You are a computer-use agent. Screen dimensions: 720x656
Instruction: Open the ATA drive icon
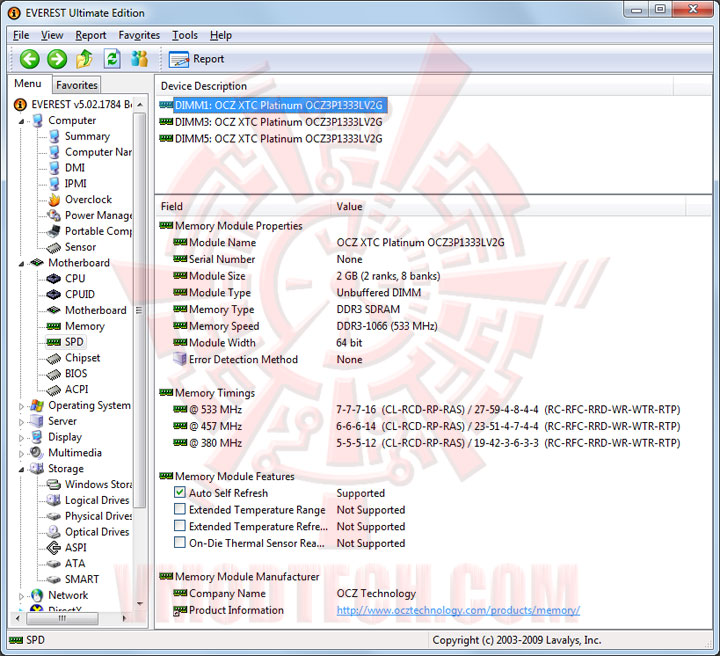[54, 564]
